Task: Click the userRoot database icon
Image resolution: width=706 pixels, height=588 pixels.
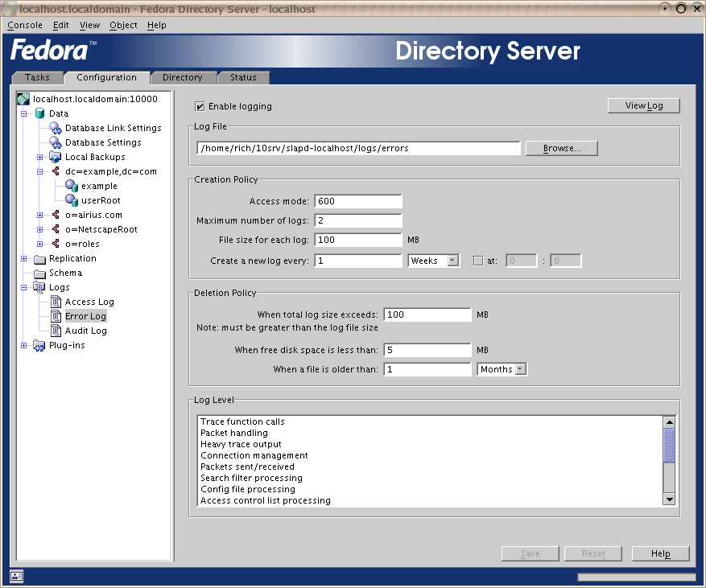Action: click(x=72, y=200)
